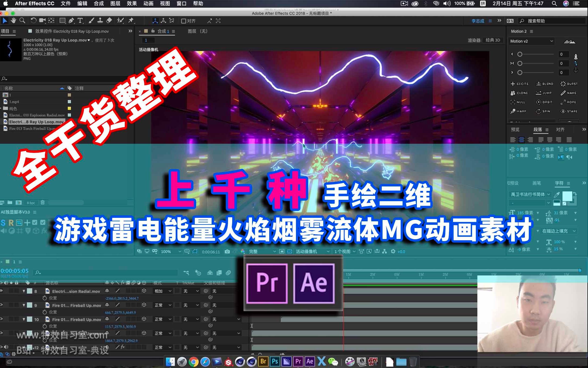Click the World Axis Mode icon

pos(163,21)
